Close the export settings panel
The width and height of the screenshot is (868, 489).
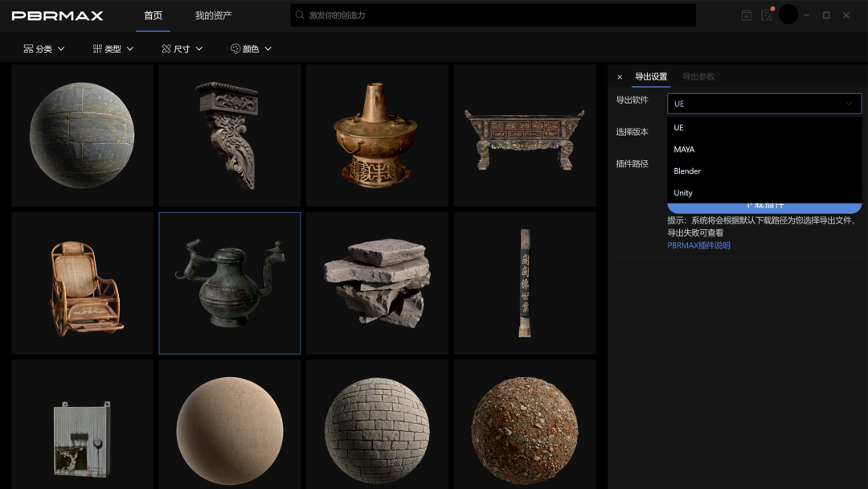pyautogui.click(x=620, y=77)
